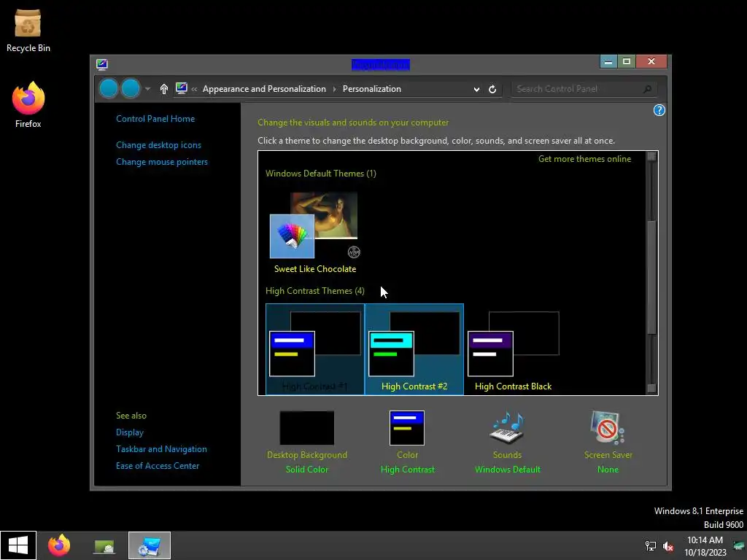Click Personalization in the breadcrumb
The width and height of the screenshot is (747, 560).
coord(371,89)
